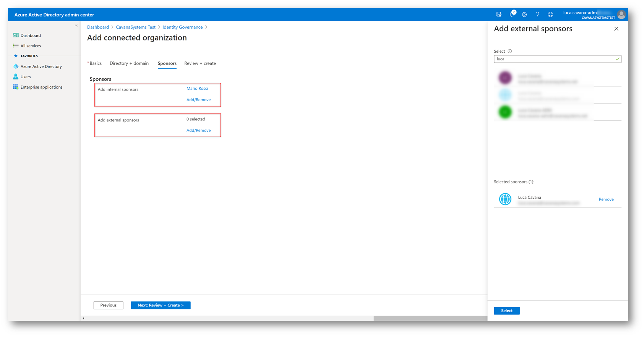Open the Cloud Shell directory icon in header
644x337 pixels.
499,15
